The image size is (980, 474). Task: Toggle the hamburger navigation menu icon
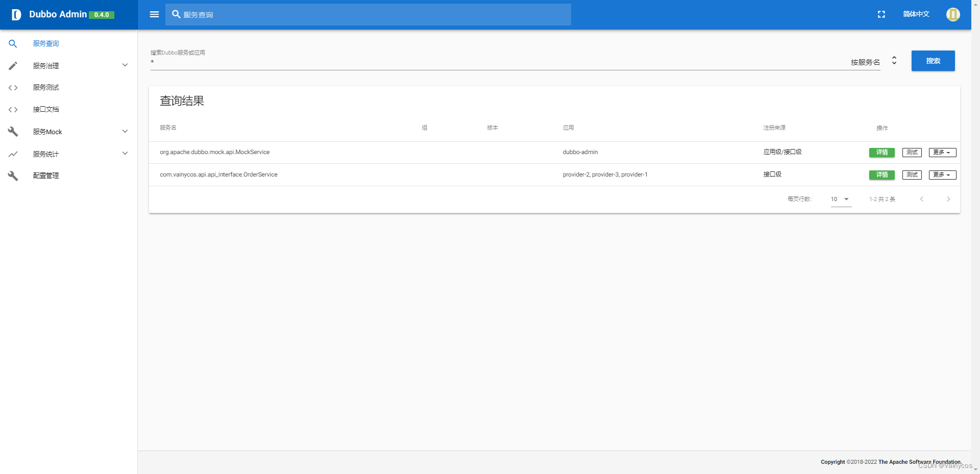tap(154, 14)
